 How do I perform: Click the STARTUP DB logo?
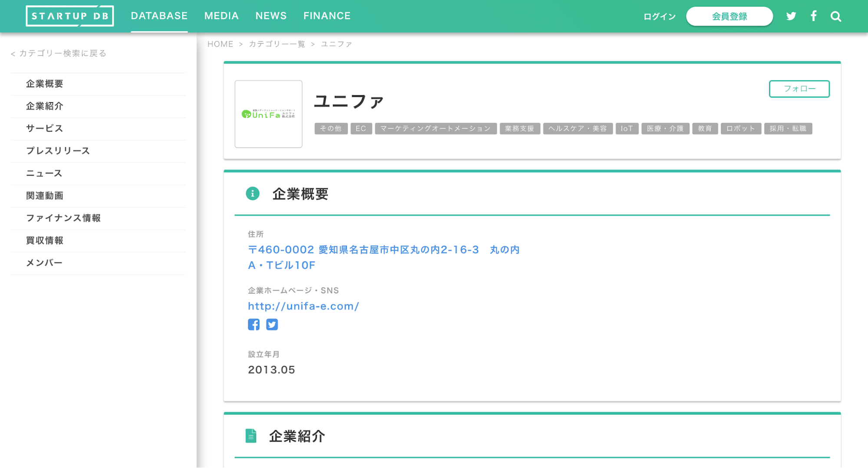[x=69, y=16]
